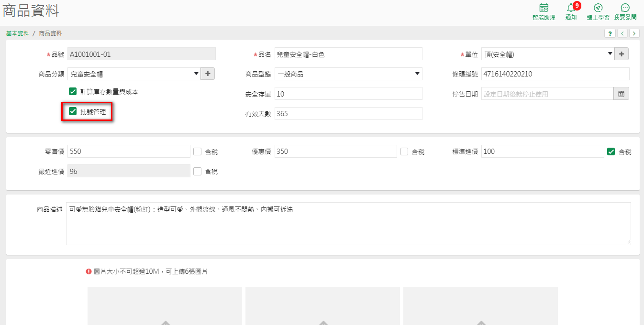The width and height of the screenshot is (644, 325).
Task: Toggle 計算庫存數量與成本 checkbox
Action: tap(73, 91)
